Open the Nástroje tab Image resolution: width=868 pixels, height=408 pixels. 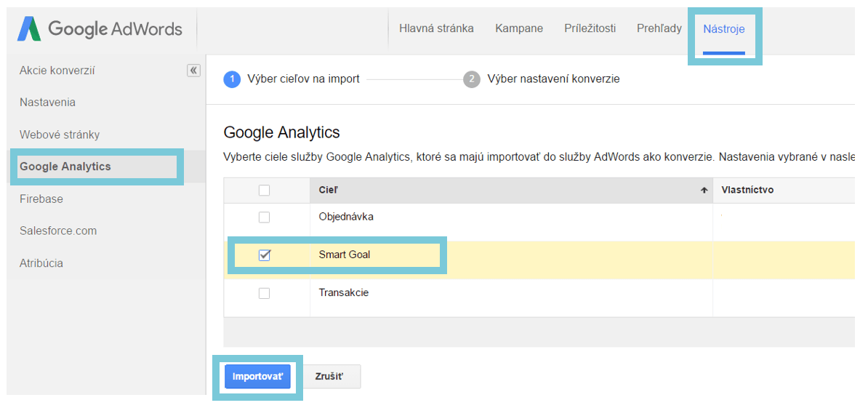pyautogui.click(x=723, y=29)
